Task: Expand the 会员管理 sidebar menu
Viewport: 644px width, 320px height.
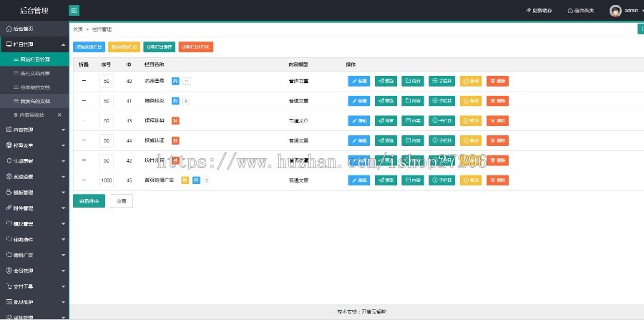Action: [34, 271]
